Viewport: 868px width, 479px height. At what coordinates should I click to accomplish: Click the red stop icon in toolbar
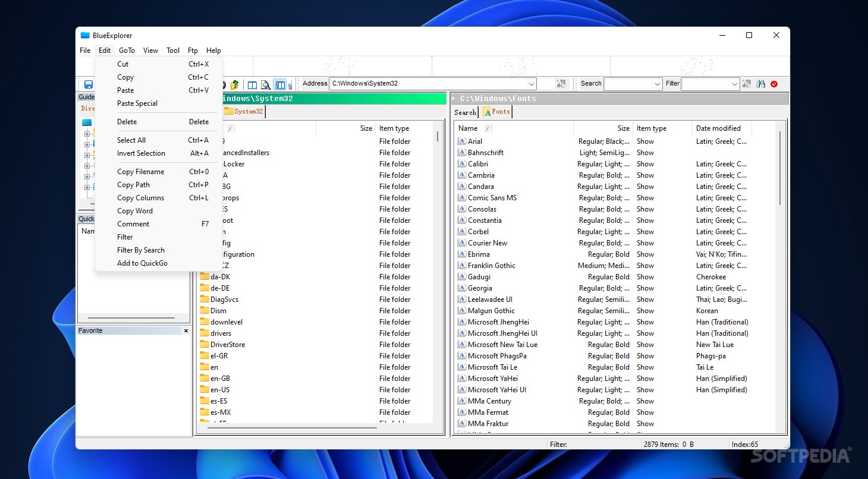point(774,84)
